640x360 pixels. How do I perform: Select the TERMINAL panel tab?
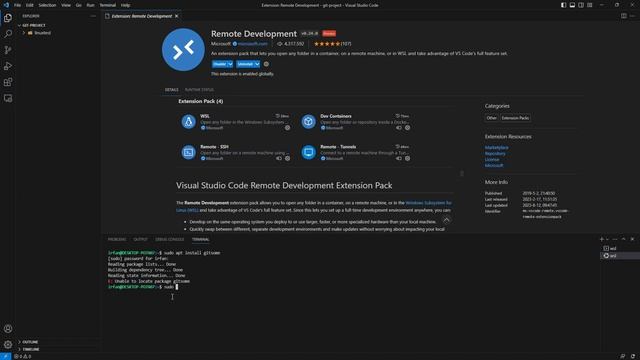click(x=200, y=239)
